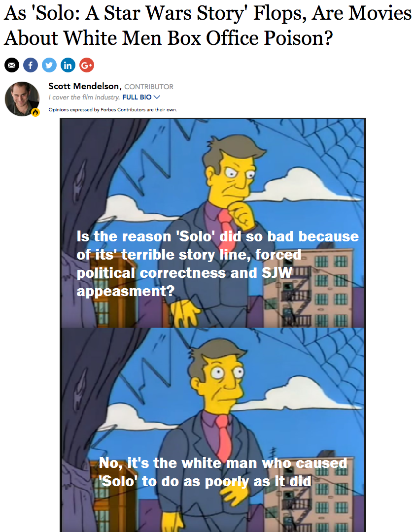
Task: Share the article via the email icon
Action: point(11,65)
